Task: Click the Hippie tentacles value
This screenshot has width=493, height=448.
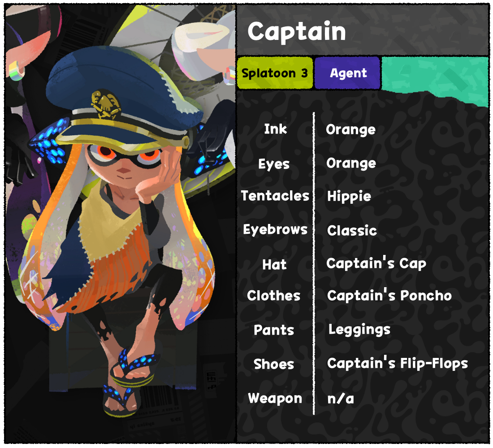Action: (x=349, y=197)
